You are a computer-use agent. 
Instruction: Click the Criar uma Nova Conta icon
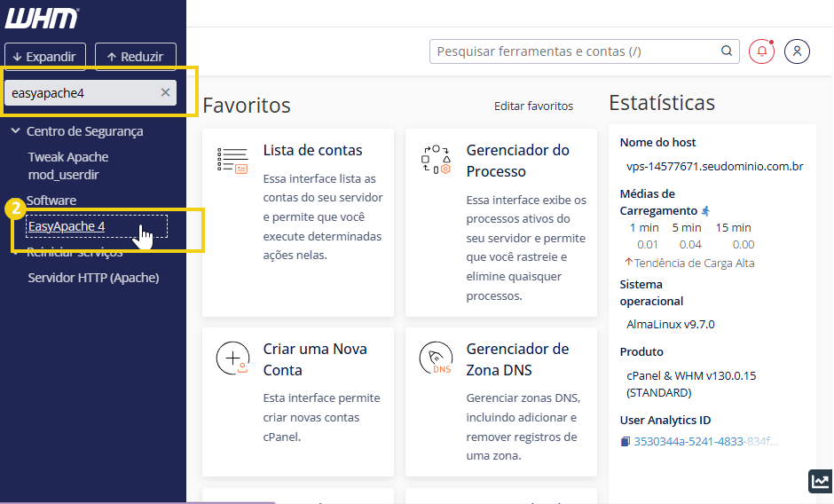233,358
